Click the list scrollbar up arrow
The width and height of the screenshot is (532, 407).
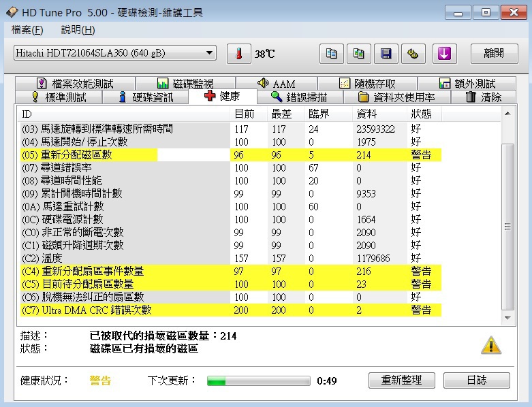507,114
